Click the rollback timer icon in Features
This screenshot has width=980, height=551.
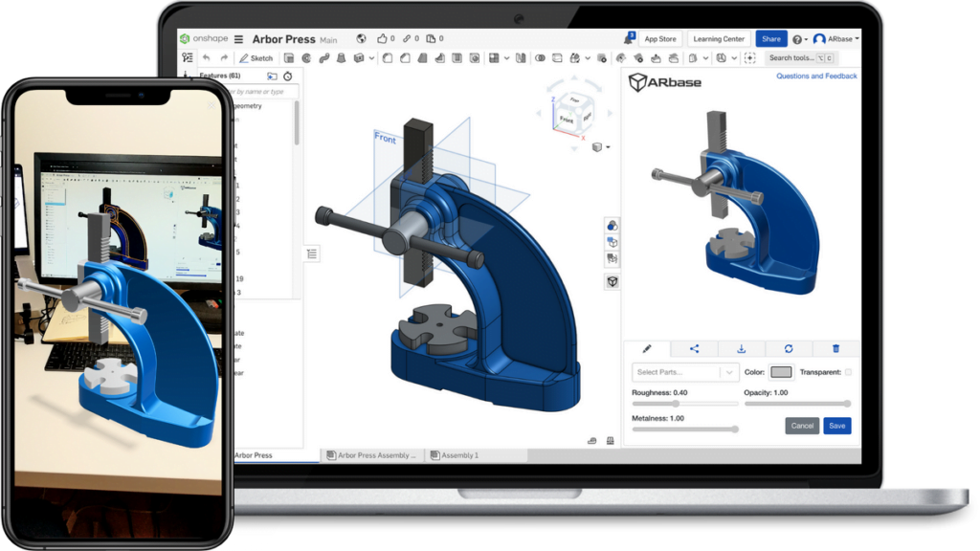pyautogui.click(x=287, y=77)
